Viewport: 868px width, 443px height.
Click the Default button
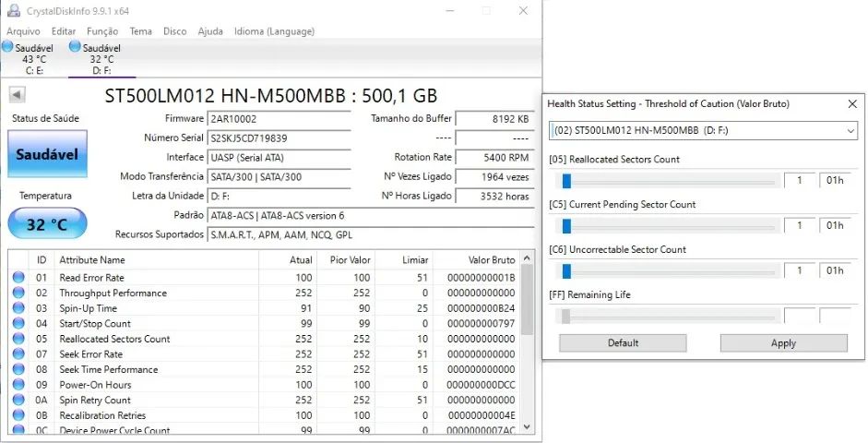point(623,342)
